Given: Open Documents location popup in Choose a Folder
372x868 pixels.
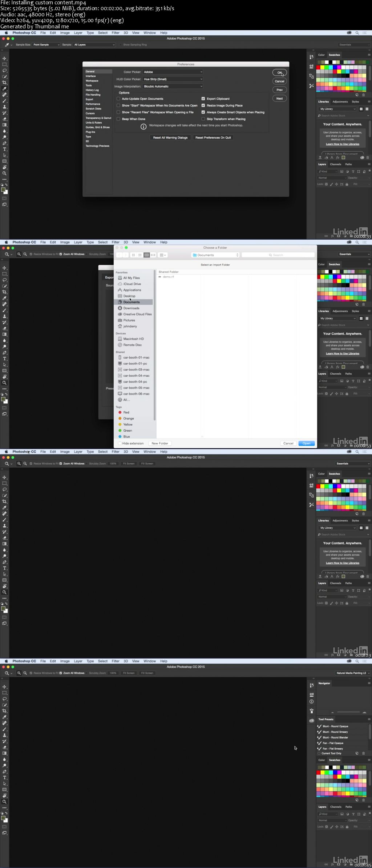Looking at the screenshot, I should pyautogui.click(x=215, y=255).
